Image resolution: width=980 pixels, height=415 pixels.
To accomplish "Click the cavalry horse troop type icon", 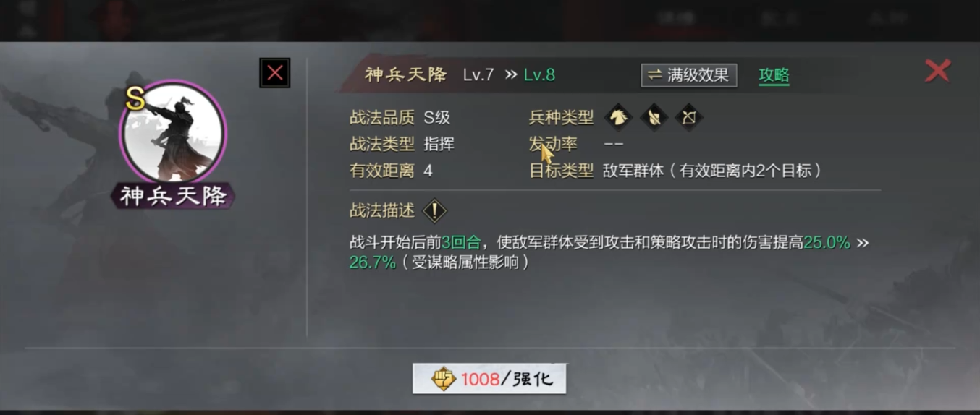I will click(x=618, y=117).
